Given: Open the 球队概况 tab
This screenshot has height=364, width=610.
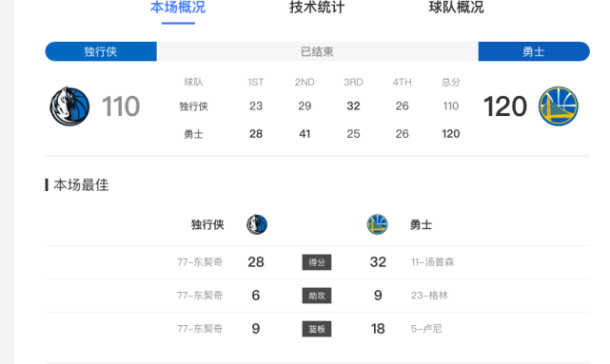Looking at the screenshot, I should pyautogui.click(x=457, y=7).
